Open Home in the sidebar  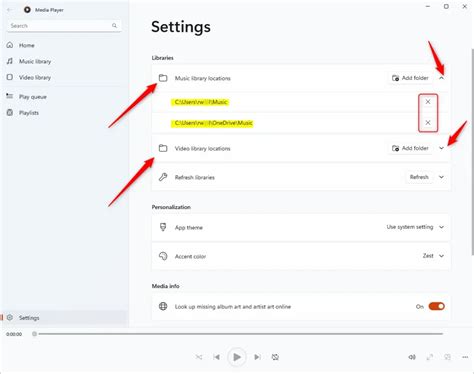pyautogui.click(x=64, y=45)
